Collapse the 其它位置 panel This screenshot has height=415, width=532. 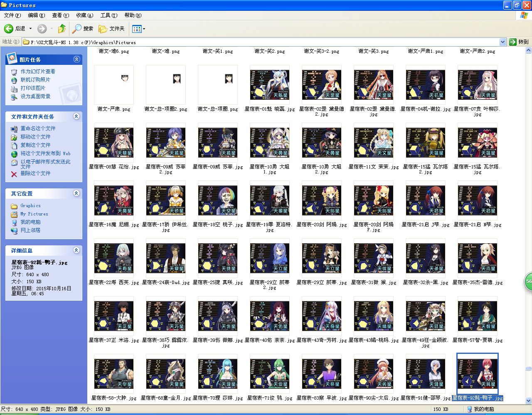76,193
